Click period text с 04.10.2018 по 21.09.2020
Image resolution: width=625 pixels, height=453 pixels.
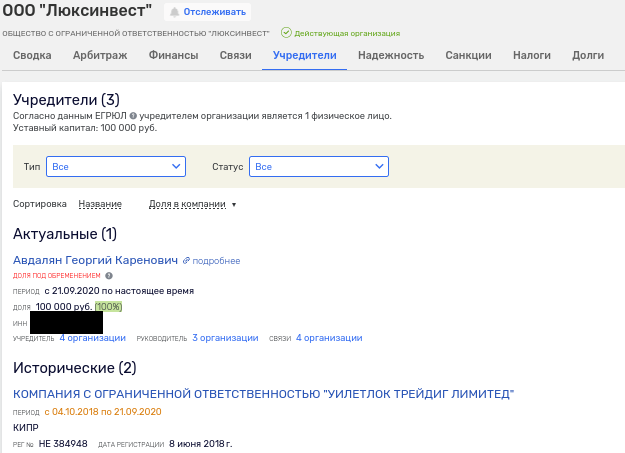click(x=103, y=412)
